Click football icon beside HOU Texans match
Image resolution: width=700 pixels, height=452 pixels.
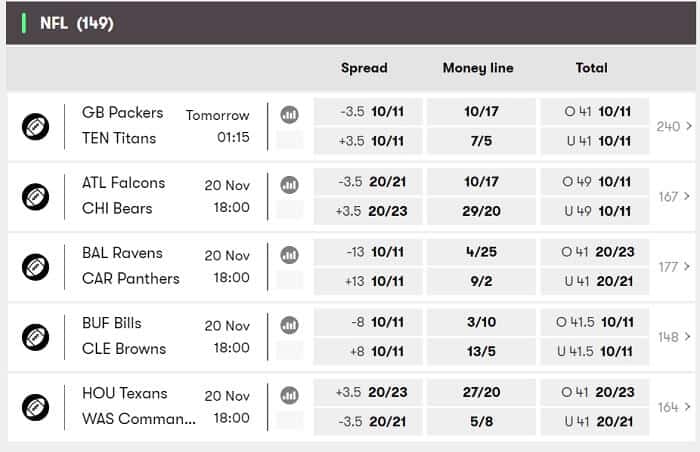35,407
